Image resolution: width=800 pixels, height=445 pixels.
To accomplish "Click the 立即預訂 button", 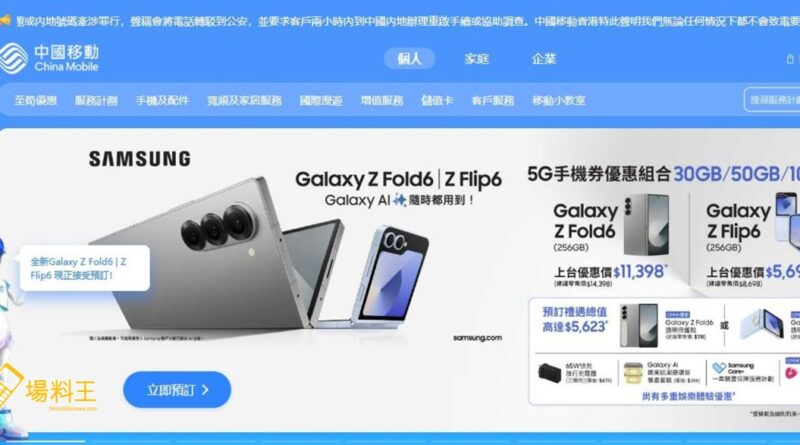I will [x=177, y=390].
